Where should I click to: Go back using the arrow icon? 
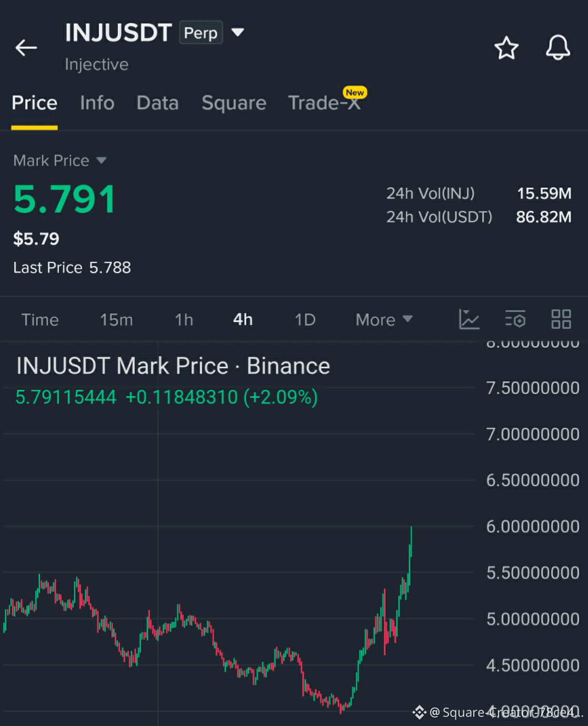26,48
